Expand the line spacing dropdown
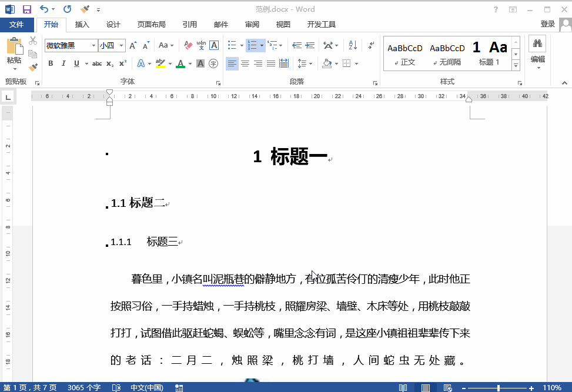The width and height of the screenshot is (572, 392). 310,63
